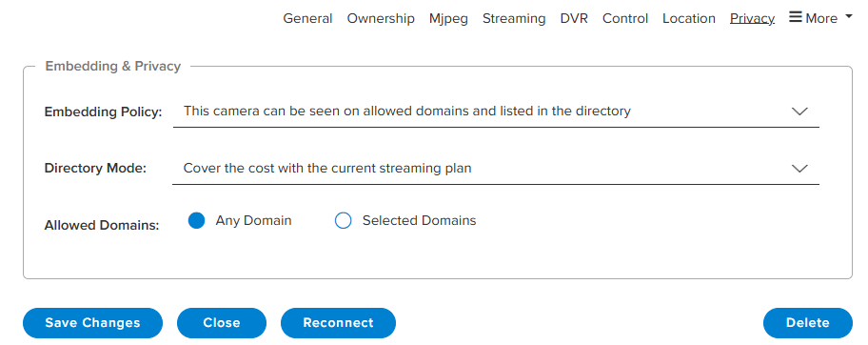Go to the Mjpeg tab
The height and width of the screenshot is (345, 868).
click(448, 18)
